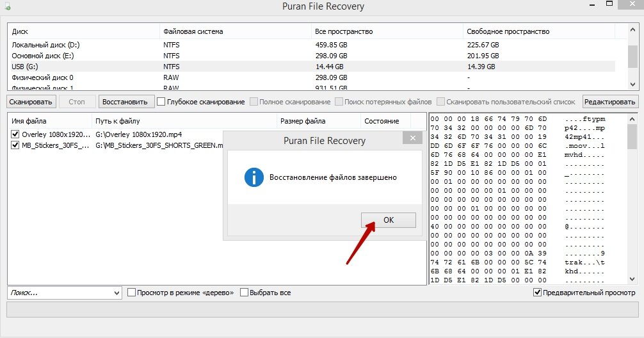This screenshot has width=644, height=338.
Task: Click the 201.95 GB free space value
Action: click(483, 56)
